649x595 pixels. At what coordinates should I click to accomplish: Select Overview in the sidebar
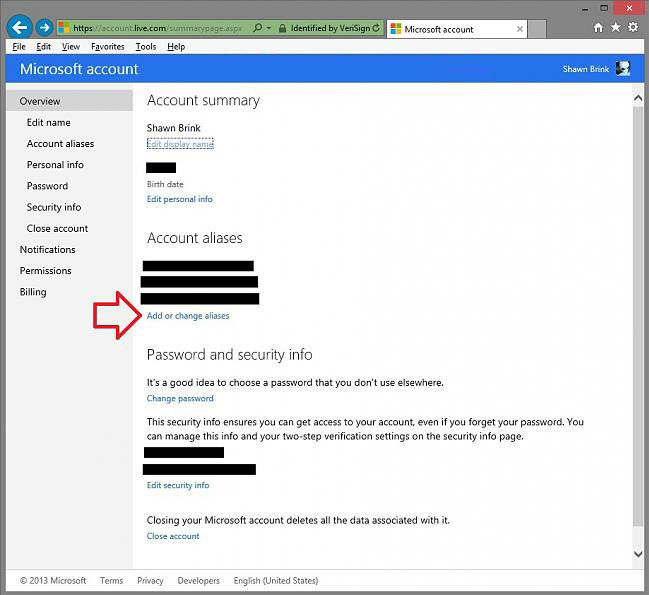(69, 101)
